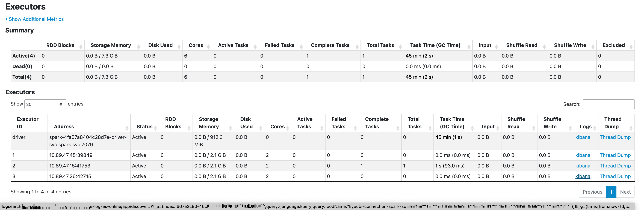Screen dimensions: 644x210
Task: Open the Show entries count dropdown
Action: pyautogui.click(x=45, y=104)
